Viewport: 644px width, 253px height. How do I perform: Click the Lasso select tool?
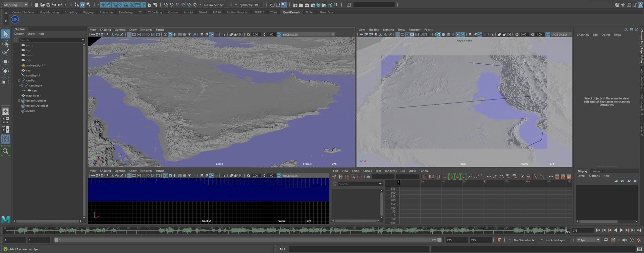(x=6, y=44)
